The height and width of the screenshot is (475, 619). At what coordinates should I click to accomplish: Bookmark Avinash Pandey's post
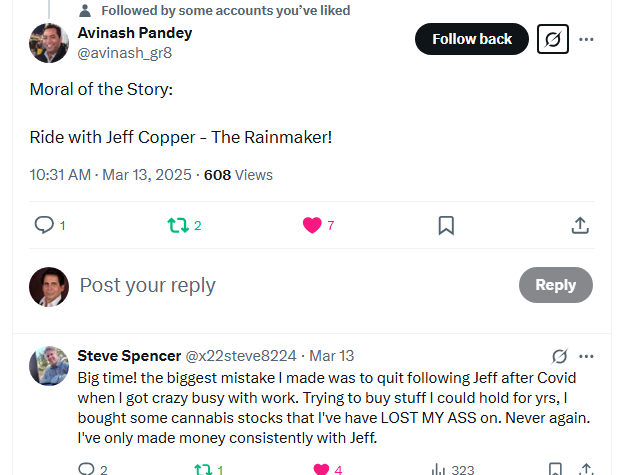(446, 225)
